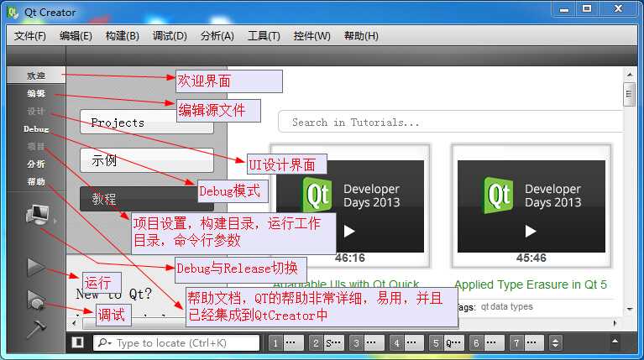Build project with the hammer icon

36,329
